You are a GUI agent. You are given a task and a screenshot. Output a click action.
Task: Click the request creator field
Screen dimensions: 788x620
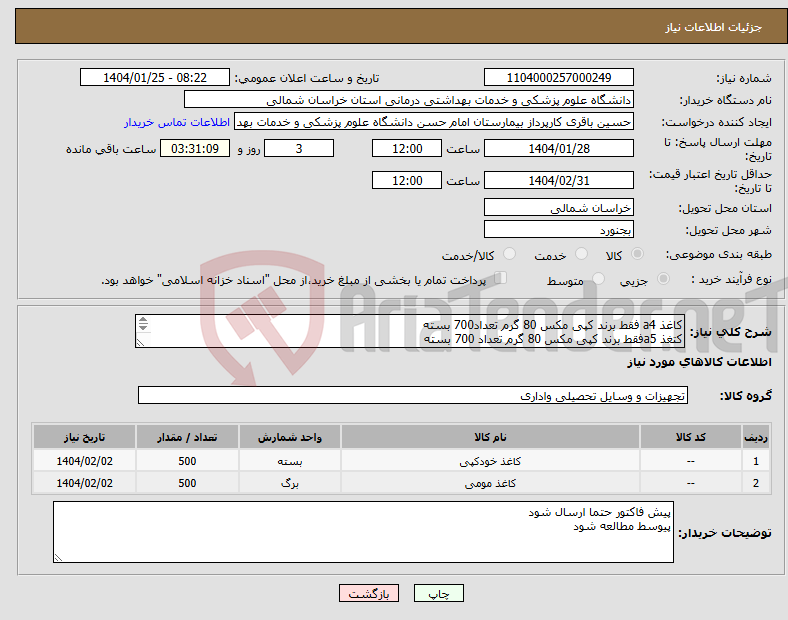point(434,122)
